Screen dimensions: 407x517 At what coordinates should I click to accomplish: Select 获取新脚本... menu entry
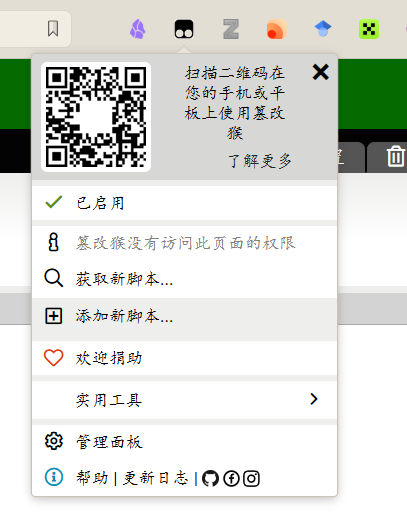[x=184, y=279]
